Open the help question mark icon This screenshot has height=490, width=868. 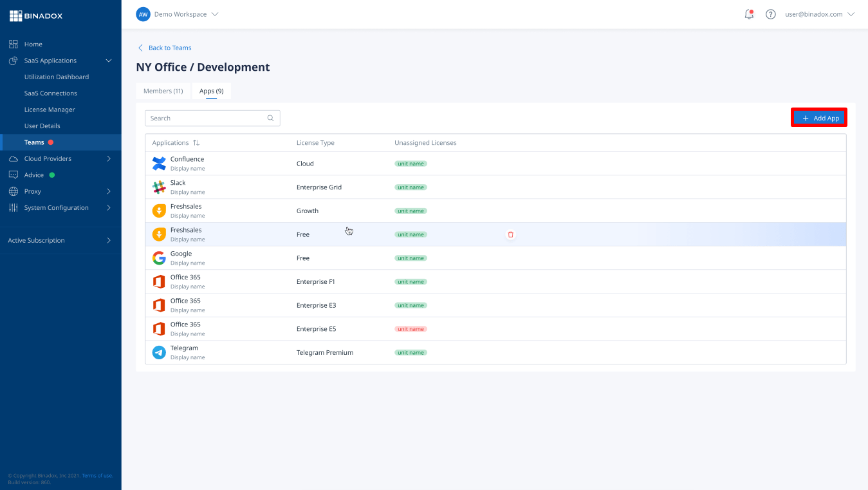770,14
